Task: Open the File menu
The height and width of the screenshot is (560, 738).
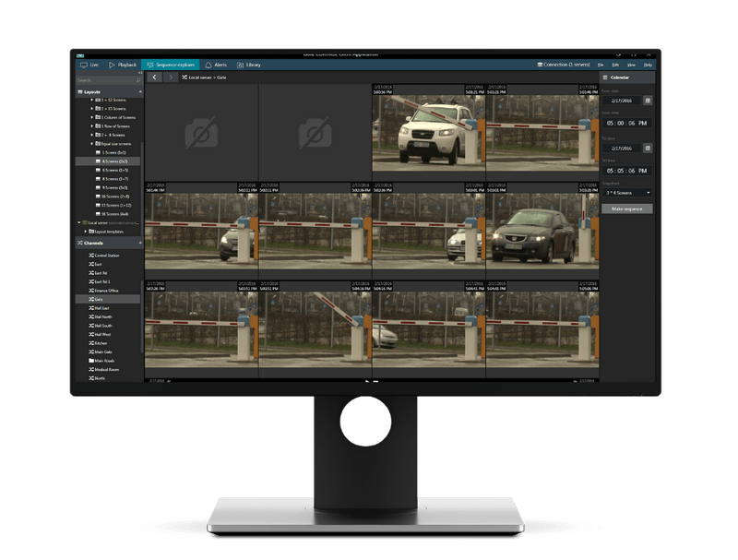Action: click(x=601, y=65)
